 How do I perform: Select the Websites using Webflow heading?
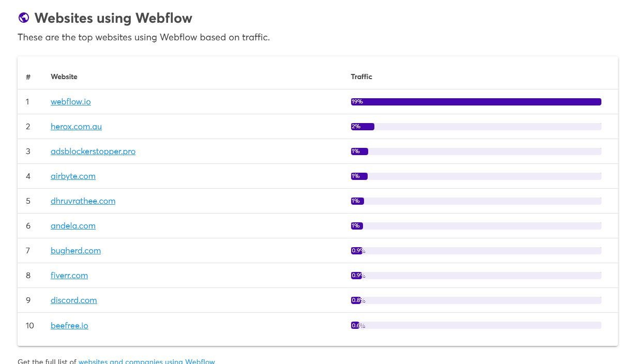113,18
